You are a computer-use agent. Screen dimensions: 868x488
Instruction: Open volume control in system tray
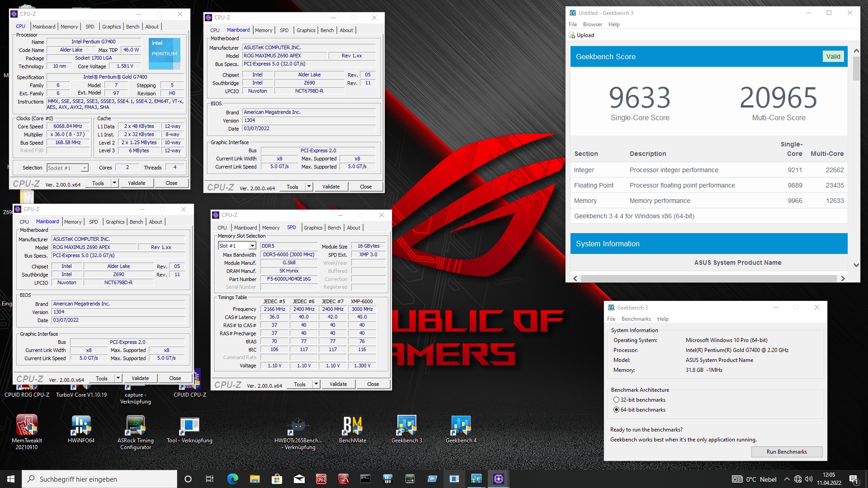click(809, 479)
